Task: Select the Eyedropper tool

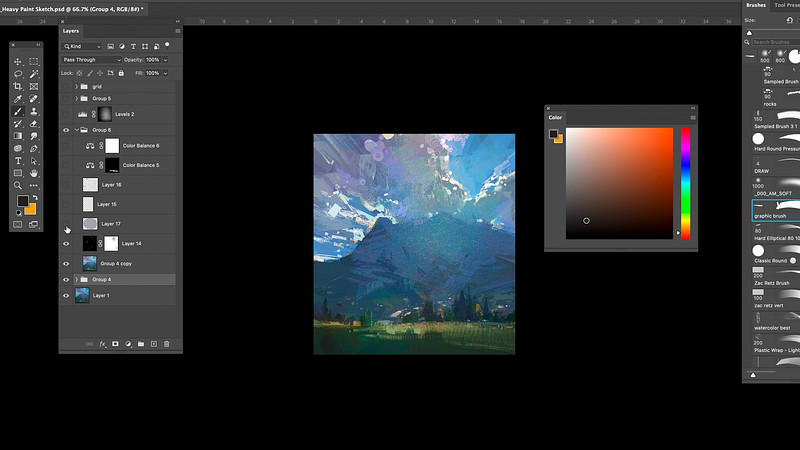Action: click(18, 99)
